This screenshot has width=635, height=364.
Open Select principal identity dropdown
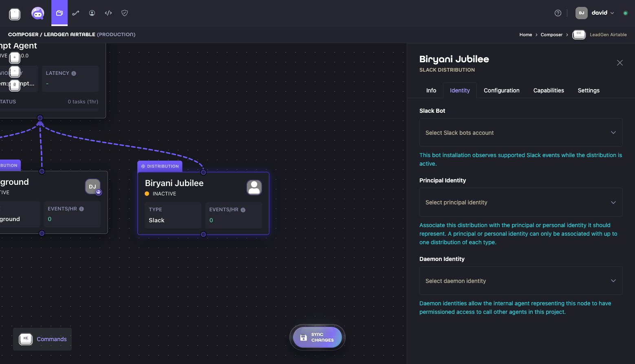[521, 202]
